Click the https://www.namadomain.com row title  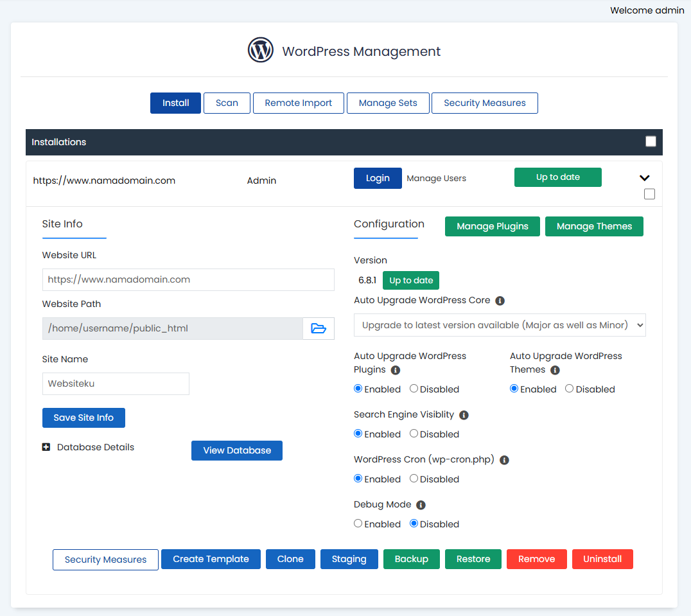point(104,180)
